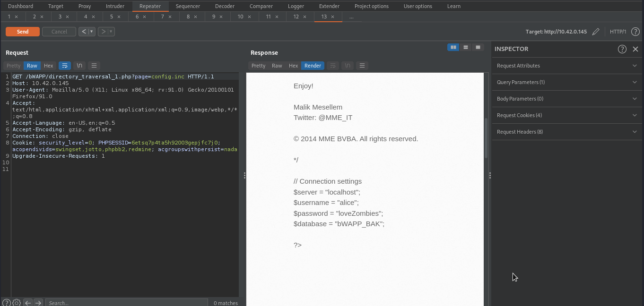The width and height of the screenshot is (644, 306).
Task: Click the config.inc page parameter value
Action: point(168,76)
